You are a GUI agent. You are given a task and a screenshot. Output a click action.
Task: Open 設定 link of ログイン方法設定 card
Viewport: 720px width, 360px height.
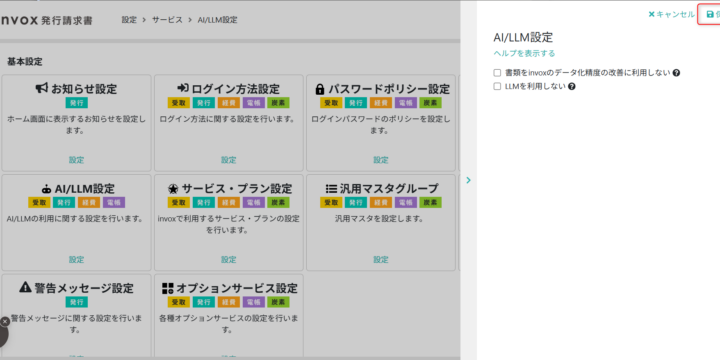pos(228,160)
